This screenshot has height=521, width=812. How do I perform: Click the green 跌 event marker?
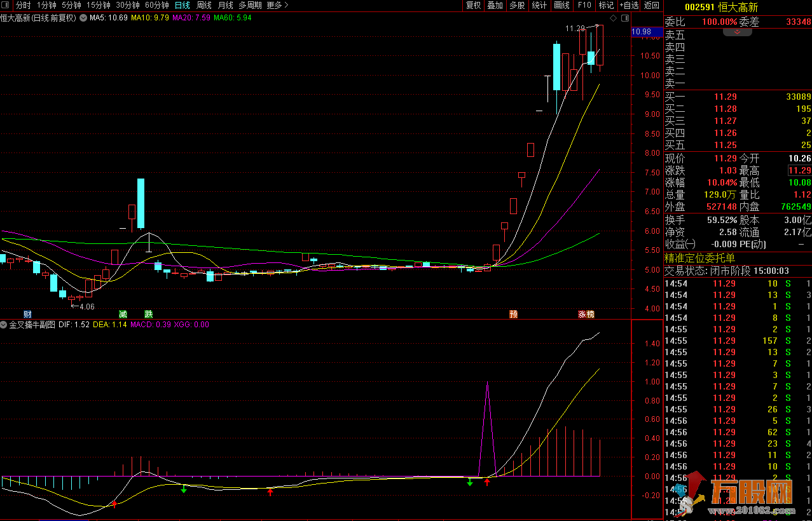tap(148, 314)
